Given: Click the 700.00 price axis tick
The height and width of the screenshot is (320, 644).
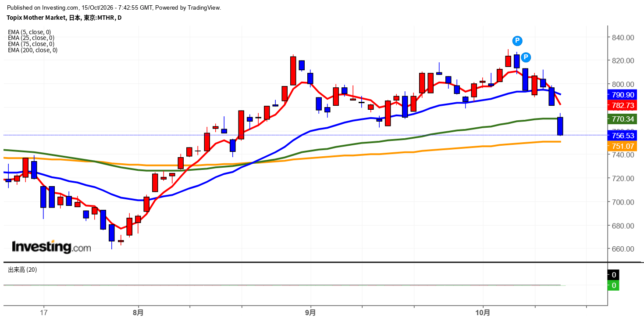Looking at the screenshot, I should coord(623,202).
